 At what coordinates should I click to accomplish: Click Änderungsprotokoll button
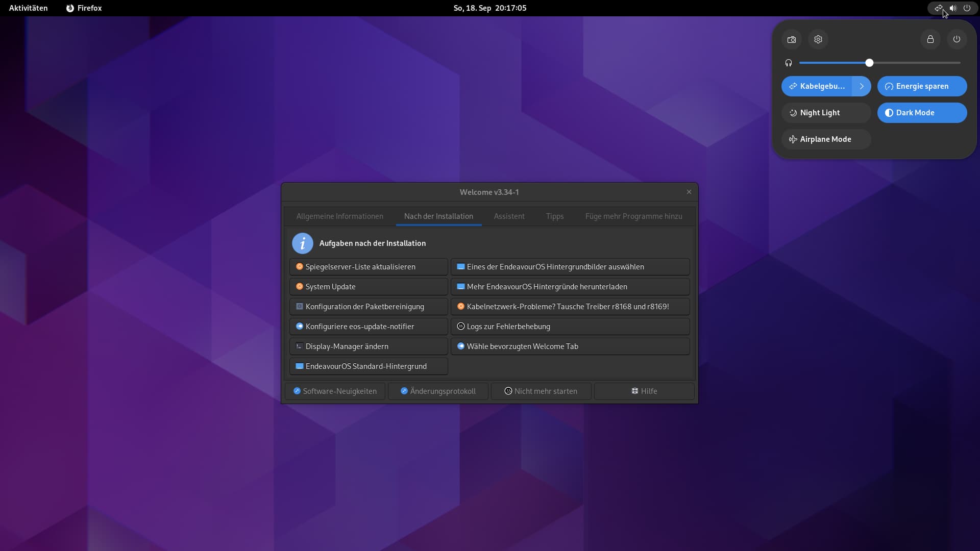click(437, 391)
